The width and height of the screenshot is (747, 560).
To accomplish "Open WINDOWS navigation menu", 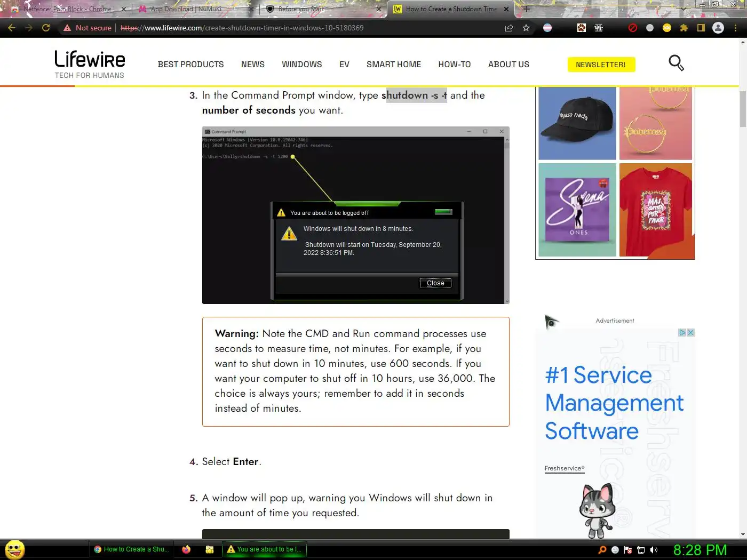I will point(301,64).
